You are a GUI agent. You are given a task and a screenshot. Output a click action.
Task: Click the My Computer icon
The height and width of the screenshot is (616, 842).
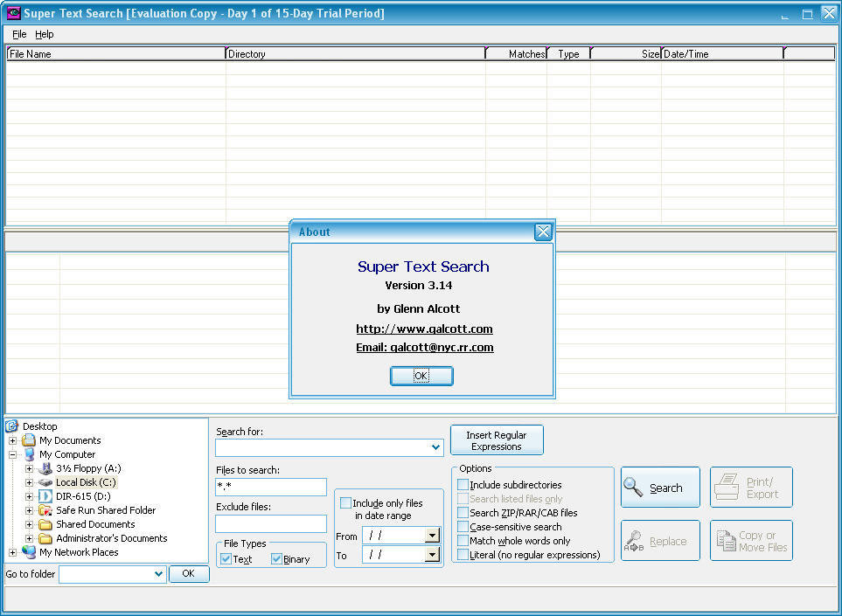pyautogui.click(x=29, y=454)
